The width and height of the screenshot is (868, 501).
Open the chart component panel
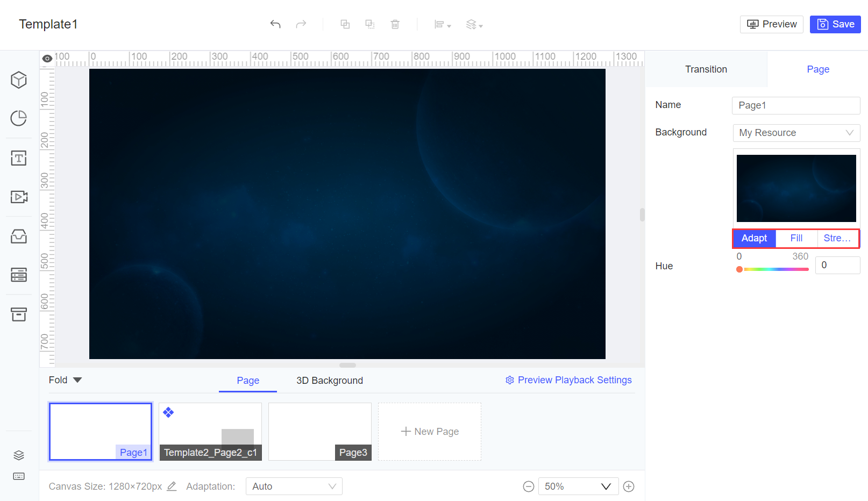[x=19, y=118]
